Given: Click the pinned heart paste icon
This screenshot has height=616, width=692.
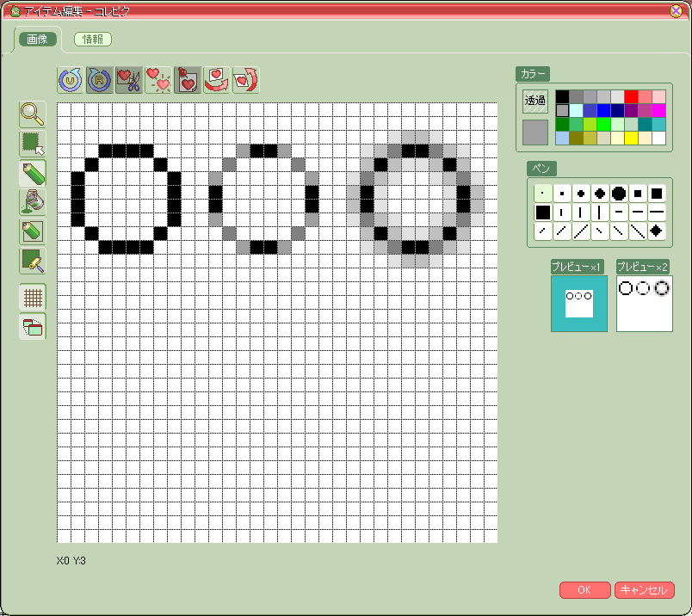Looking at the screenshot, I should 188,80.
